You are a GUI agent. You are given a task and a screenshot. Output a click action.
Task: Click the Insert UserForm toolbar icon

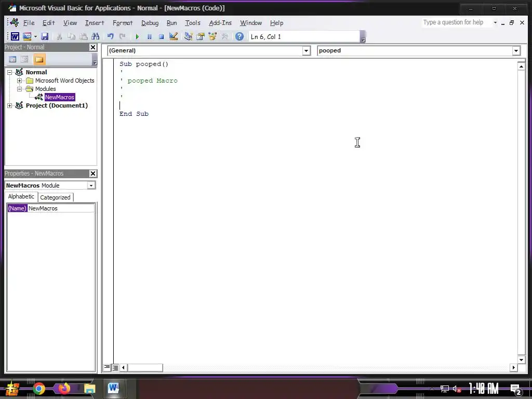pyautogui.click(x=27, y=36)
